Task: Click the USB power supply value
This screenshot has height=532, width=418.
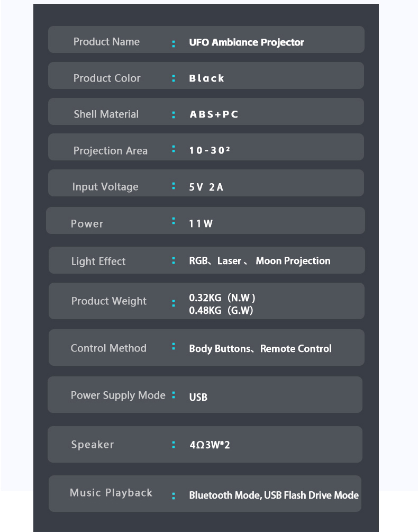Action: point(198,397)
